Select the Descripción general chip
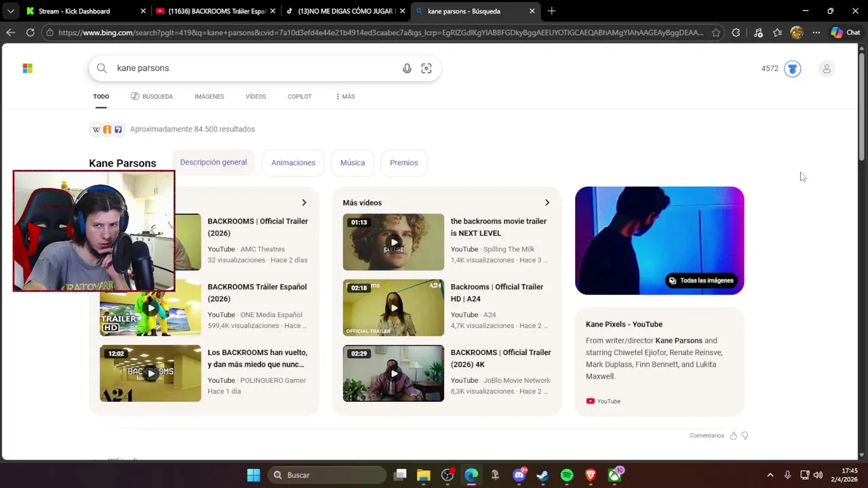The width and height of the screenshot is (868, 488). tap(214, 163)
